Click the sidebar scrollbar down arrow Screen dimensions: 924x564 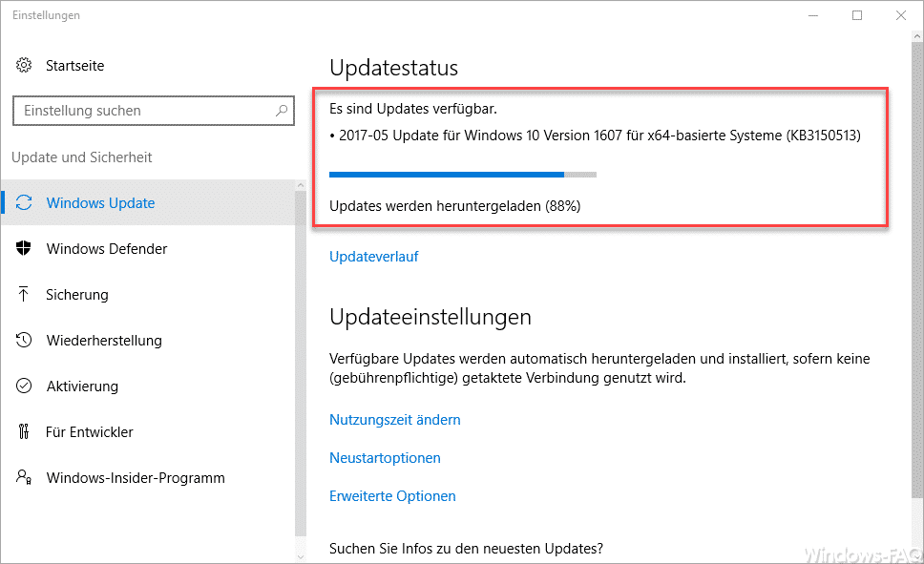pos(301,556)
